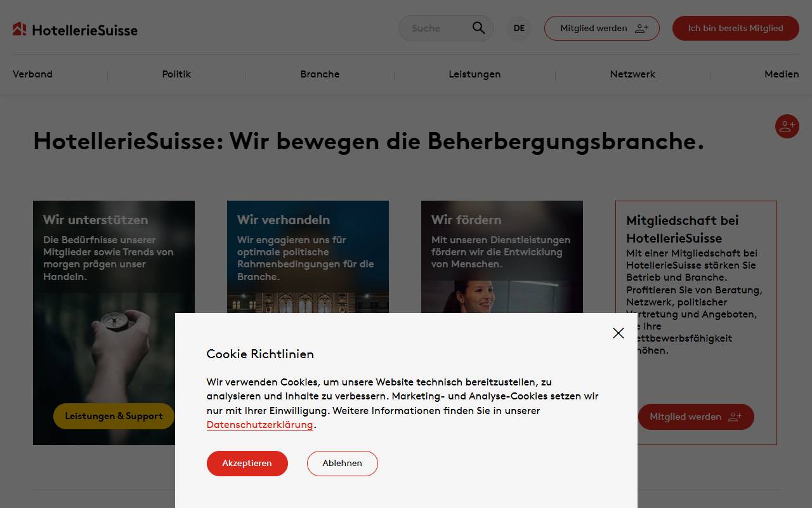The image size is (812, 508).
Task: Click Mitglied werden in membership card
Action: (x=696, y=417)
